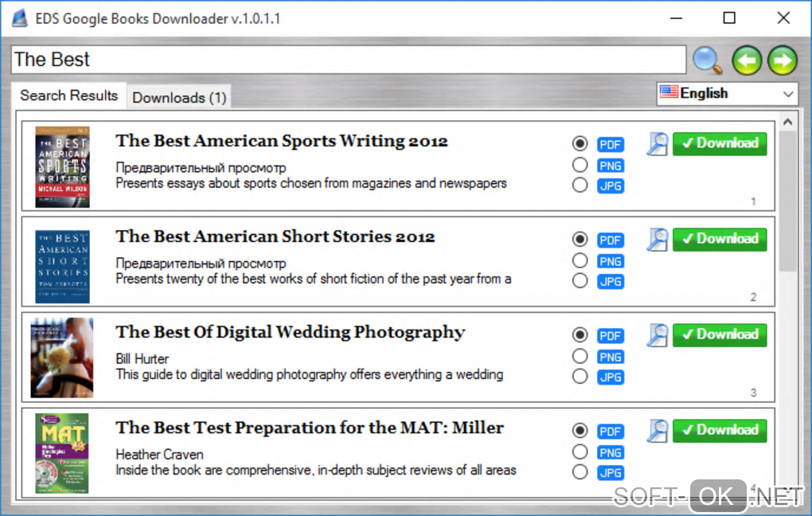Select PNG radio for Sports Writing 2012

click(x=580, y=165)
